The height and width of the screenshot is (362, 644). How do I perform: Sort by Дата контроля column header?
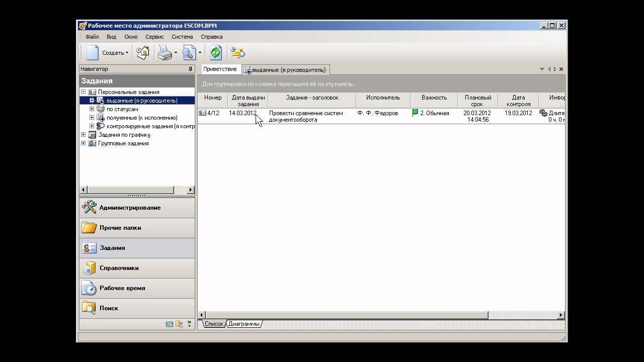[518, 101]
